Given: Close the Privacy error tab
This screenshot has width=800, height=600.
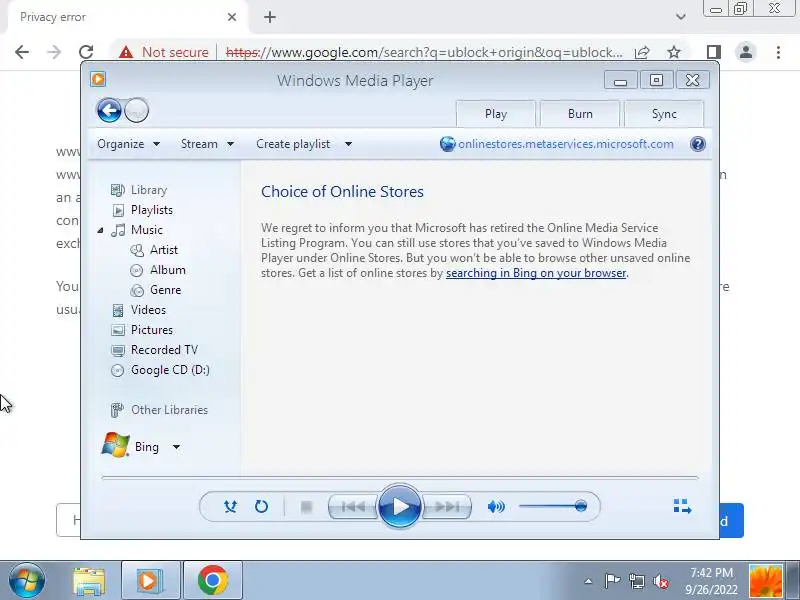Looking at the screenshot, I should 232,17.
